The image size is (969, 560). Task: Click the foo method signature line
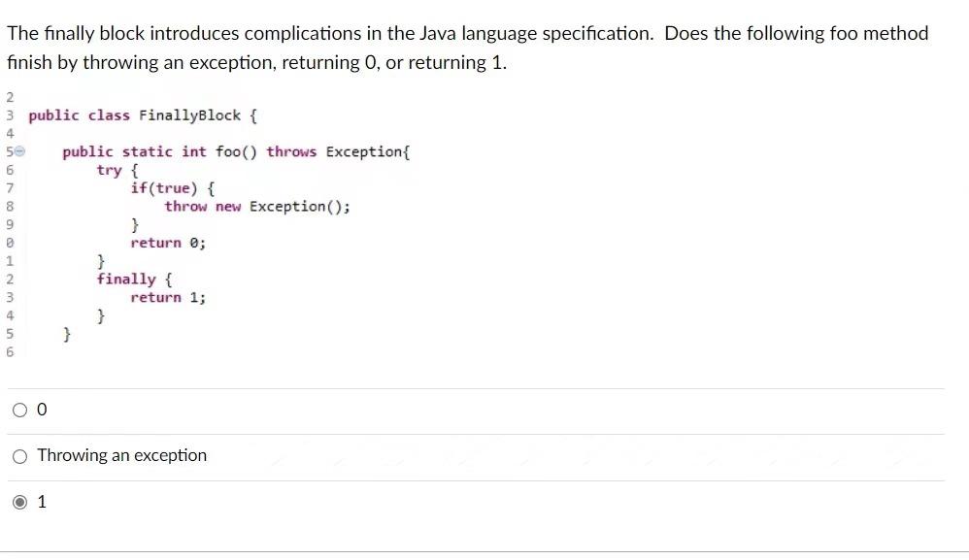coord(236,151)
